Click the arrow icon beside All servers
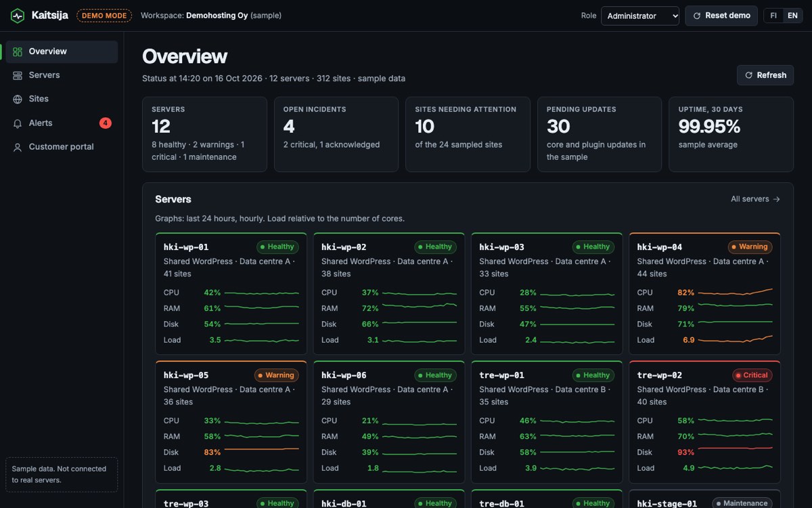The height and width of the screenshot is (508, 812). [x=776, y=199]
